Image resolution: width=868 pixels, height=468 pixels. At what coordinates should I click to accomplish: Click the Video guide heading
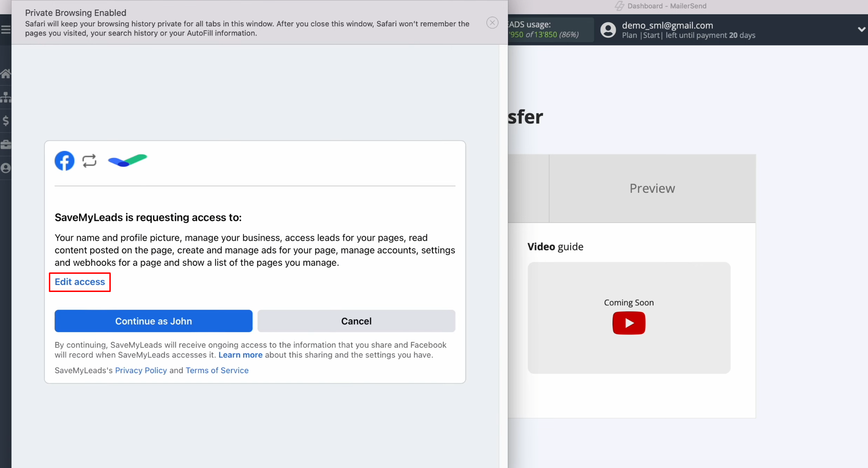tap(555, 247)
